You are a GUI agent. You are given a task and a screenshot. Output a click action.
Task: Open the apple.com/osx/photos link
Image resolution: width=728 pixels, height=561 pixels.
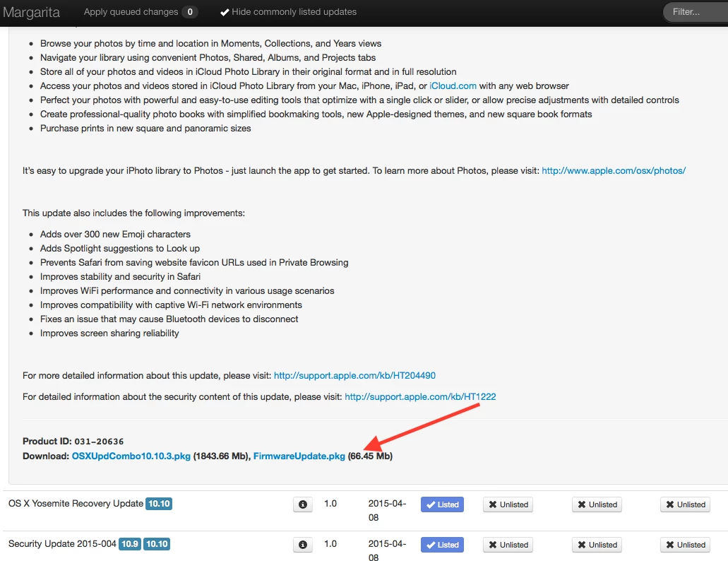click(614, 170)
